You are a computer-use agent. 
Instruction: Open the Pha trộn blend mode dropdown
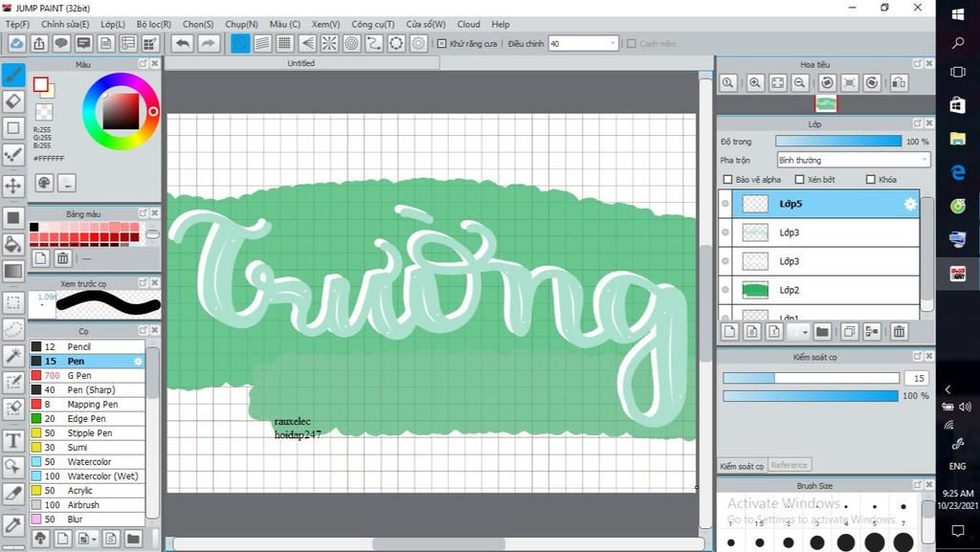tap(854, 161)
